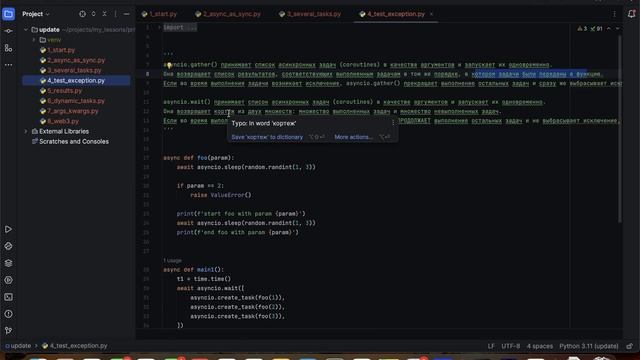Expand the folded import region

[160, 27]
